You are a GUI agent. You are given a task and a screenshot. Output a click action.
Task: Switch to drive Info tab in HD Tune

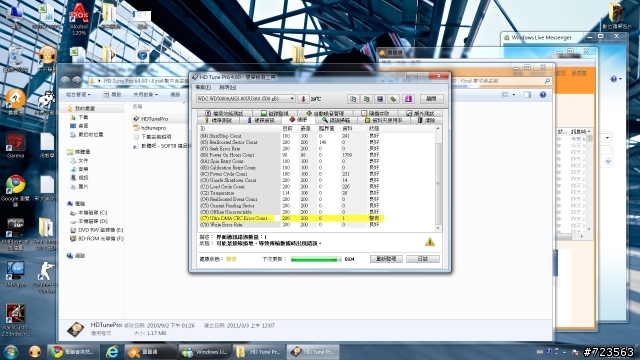pyautogui.click(x=261, y=120)
